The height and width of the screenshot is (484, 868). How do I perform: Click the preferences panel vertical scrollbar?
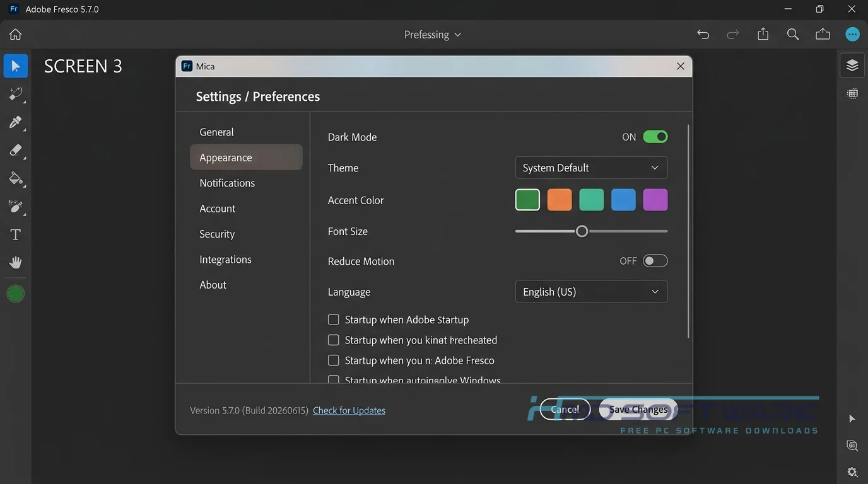(688, 231)
